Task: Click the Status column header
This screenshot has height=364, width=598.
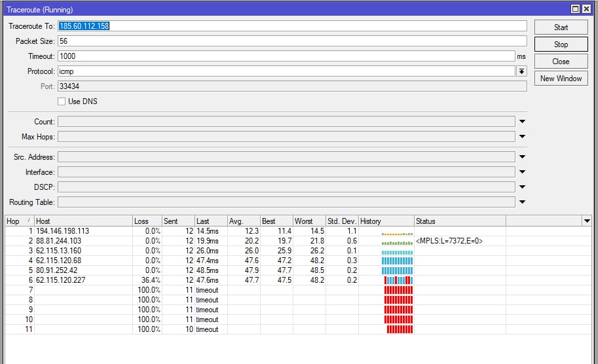Action: point(460,221)
